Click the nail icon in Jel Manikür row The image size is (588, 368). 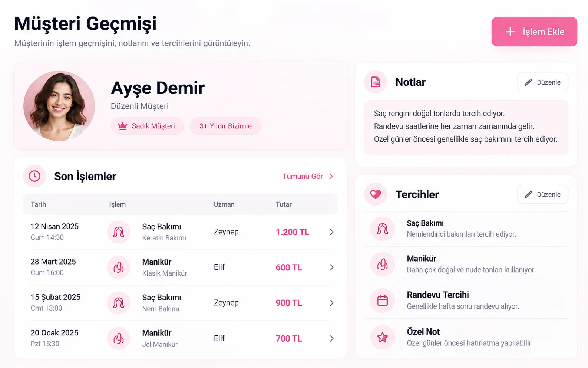point(119,338)
